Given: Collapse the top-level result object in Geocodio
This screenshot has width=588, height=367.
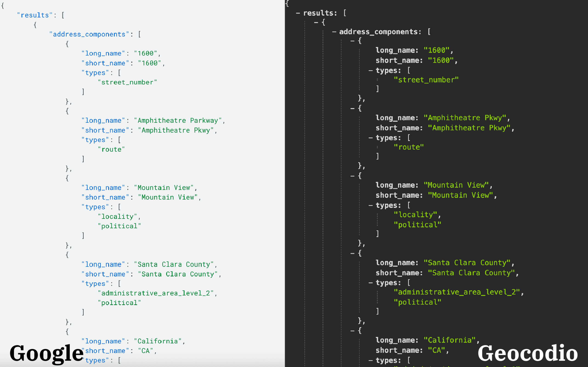Looking at the screenshot, I should [316, 22].
